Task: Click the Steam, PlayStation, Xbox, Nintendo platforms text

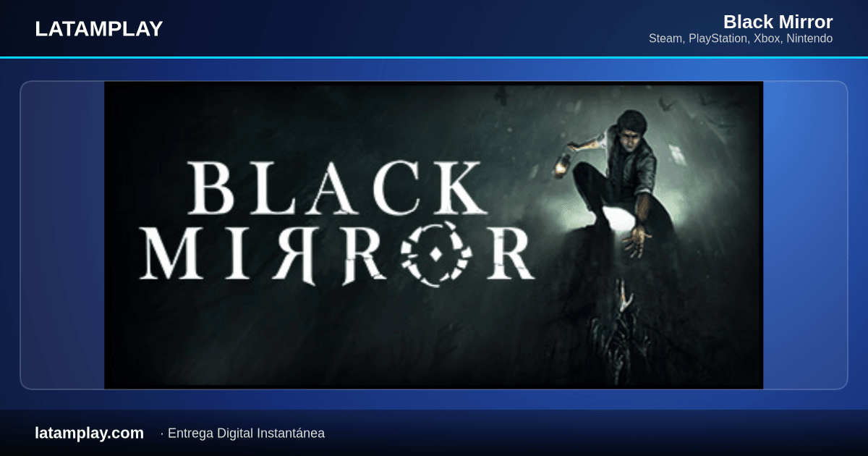Action: click(741, 38)
